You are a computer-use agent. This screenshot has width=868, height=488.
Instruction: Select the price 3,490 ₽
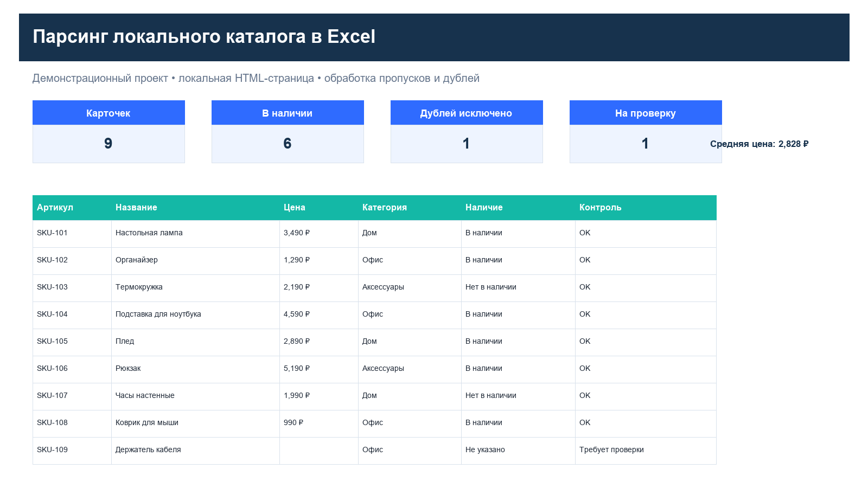point(297,233)
